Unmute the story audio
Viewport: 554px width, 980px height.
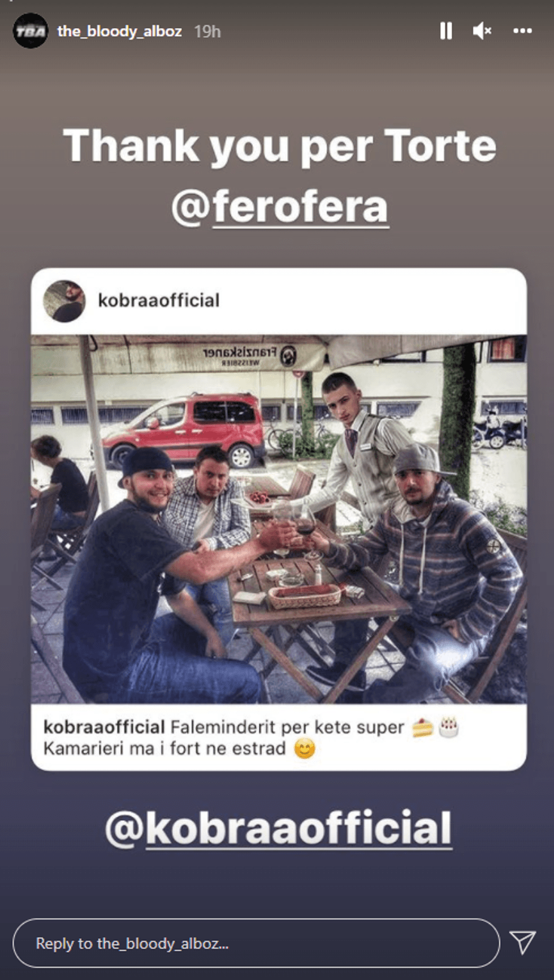pos(482,31)
